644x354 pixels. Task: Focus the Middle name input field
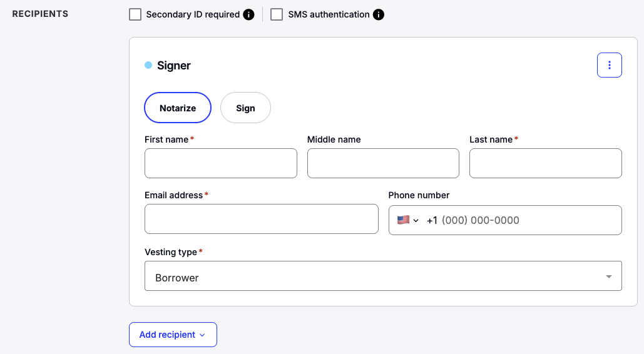pyautogui.click(x=383, y=163)
